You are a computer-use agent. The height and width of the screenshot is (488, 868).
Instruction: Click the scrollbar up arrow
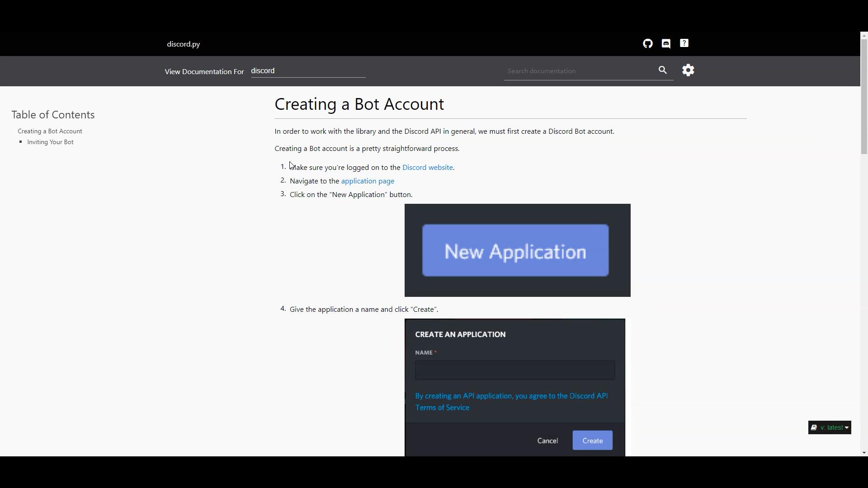864,35
